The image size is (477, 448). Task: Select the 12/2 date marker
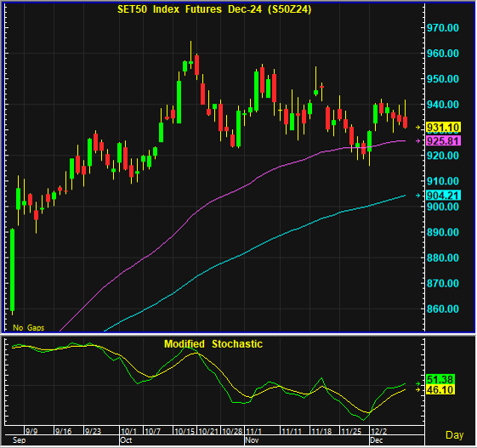click(379, 431)
